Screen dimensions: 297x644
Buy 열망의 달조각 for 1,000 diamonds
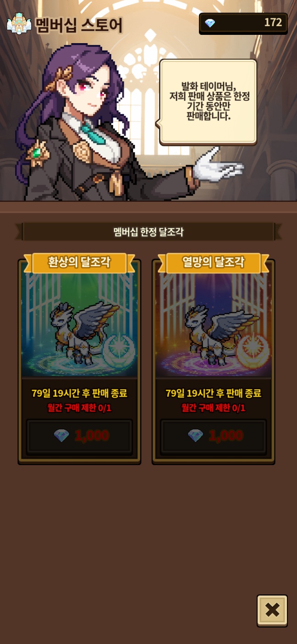[x=213, y=436]
